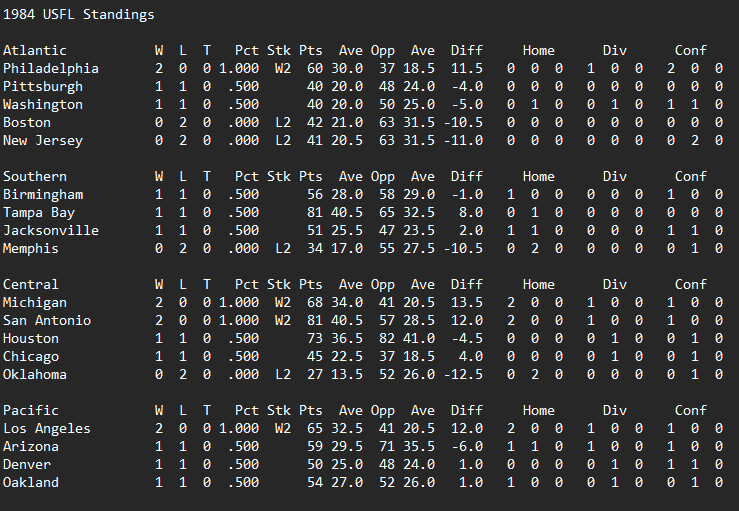Select the Birmingham team name
Image resolution: width=739 pixels, height=511 pixels.
pyautogui.click(x=43, y=195)
